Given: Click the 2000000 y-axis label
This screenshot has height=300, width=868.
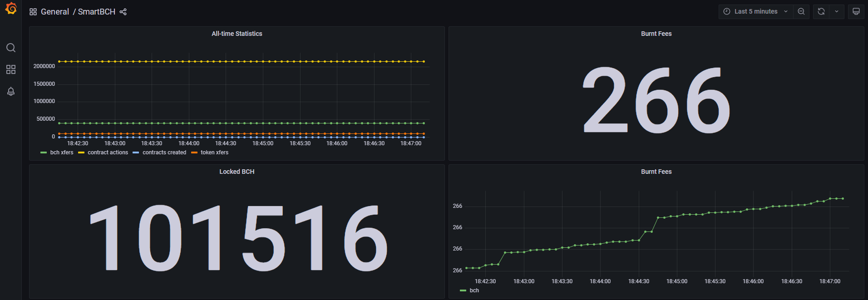Looking at the screenshot, I should click(x=44, y=66).
